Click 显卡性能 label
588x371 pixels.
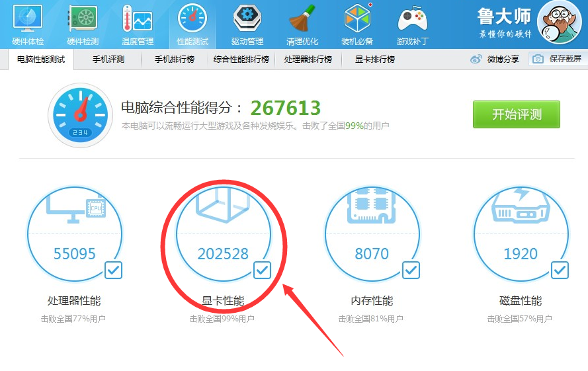(223, 300)
